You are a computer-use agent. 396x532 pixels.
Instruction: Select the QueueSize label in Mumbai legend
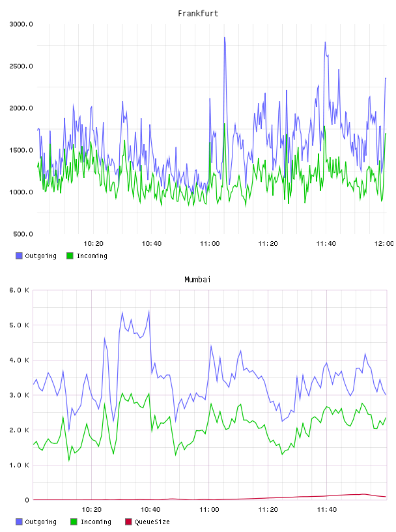[x=152, y=522]
